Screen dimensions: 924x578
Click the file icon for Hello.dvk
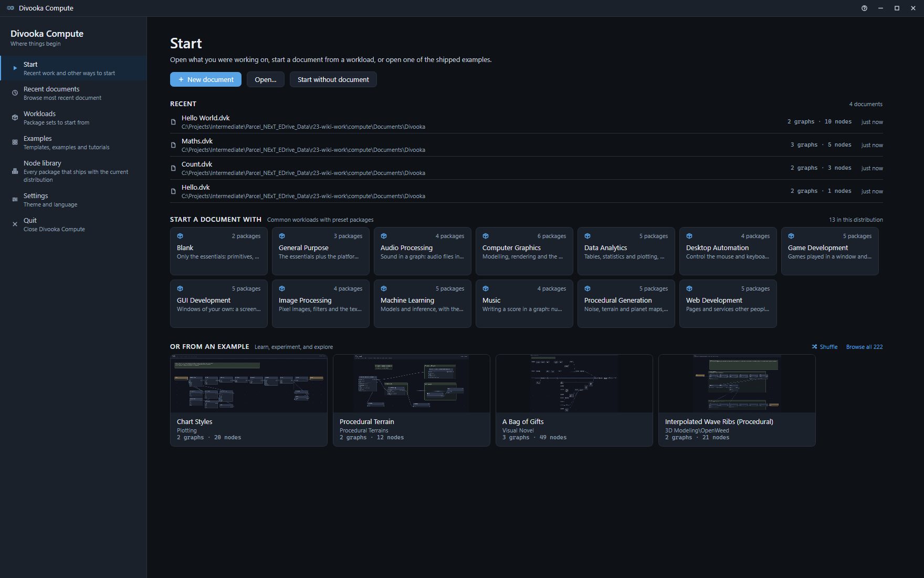(173, 191)
